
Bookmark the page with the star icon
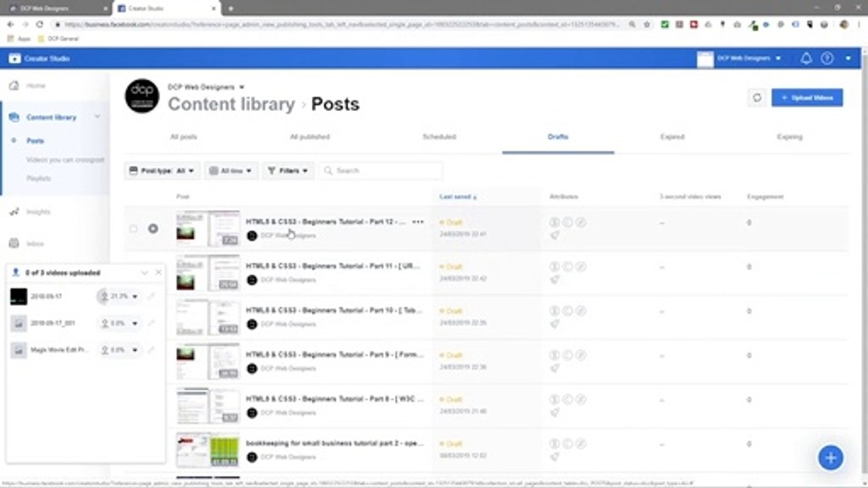[x=648, y=24]
